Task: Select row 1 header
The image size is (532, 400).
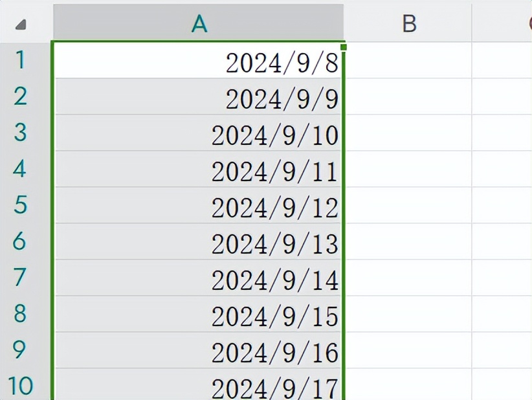Action: 25,60
